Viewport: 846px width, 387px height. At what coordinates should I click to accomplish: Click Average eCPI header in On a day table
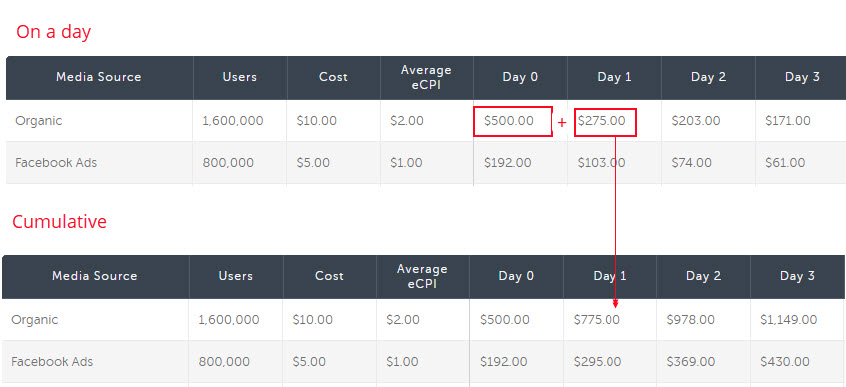click(426, 77)
